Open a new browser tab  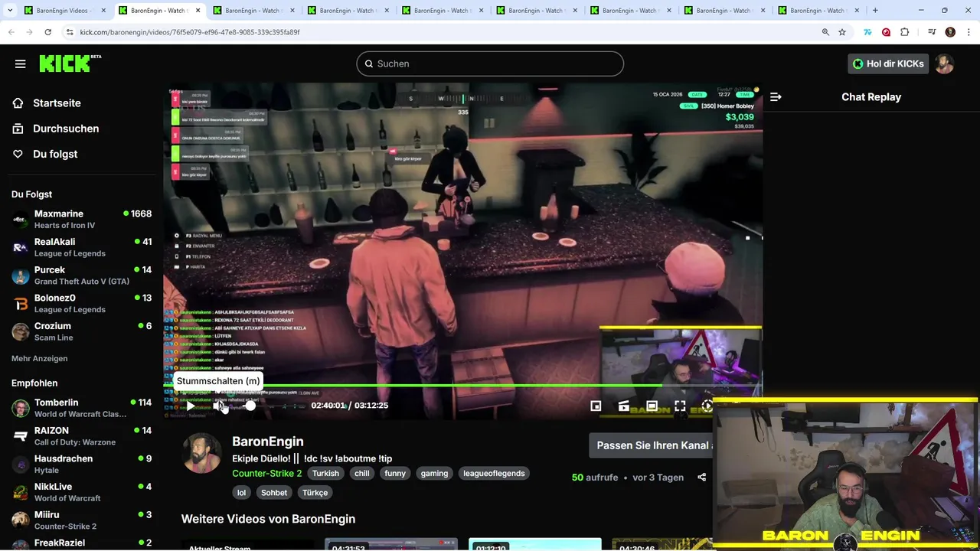click(875, 11)
